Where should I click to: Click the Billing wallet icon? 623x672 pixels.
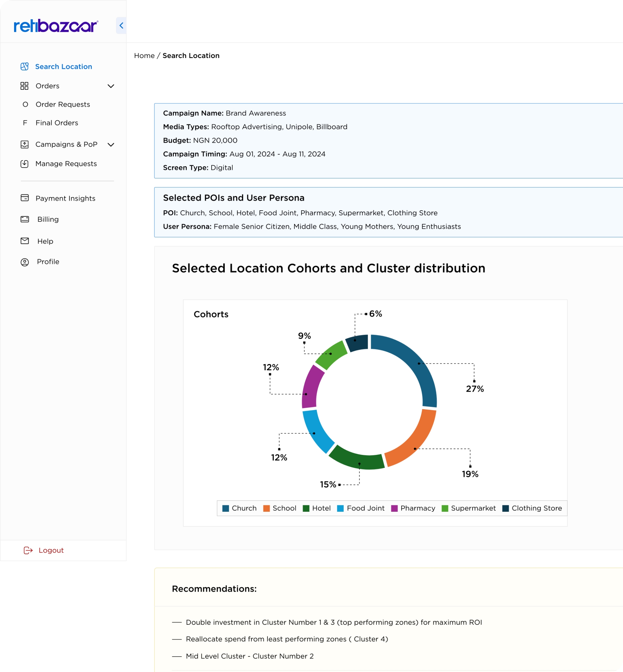click(x=25, y=219)
